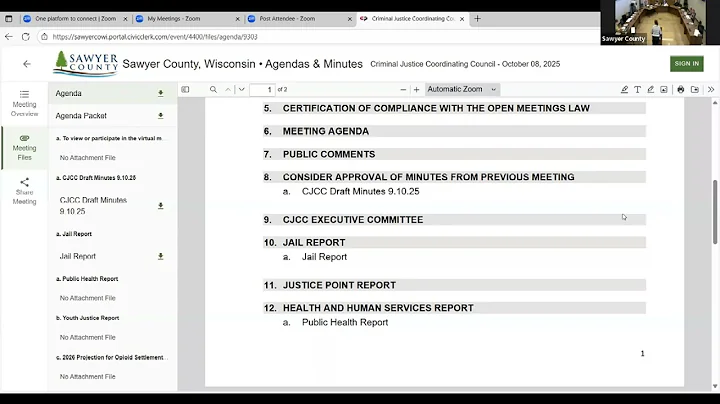Viewport: 720px width, 404px height.
Task: Download the Agenda file
Action: click(161, 93)
